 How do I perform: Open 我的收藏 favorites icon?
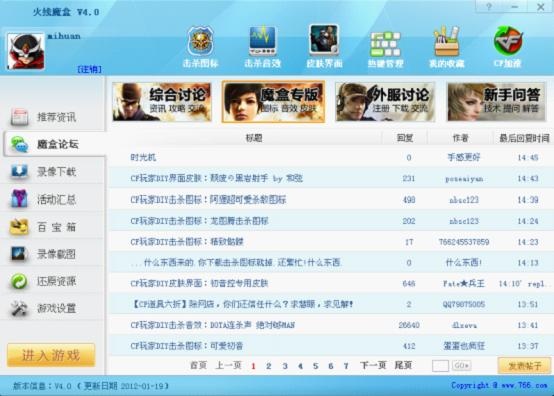(x=447, y=47)
